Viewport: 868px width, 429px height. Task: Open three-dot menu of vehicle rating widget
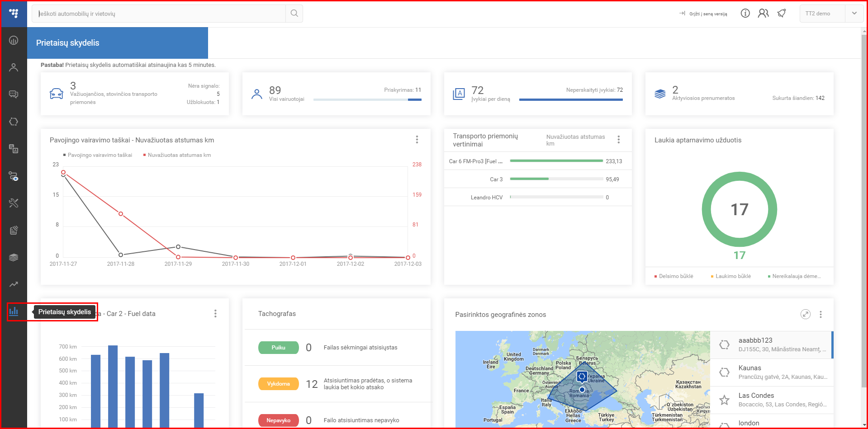pos(619,140)
